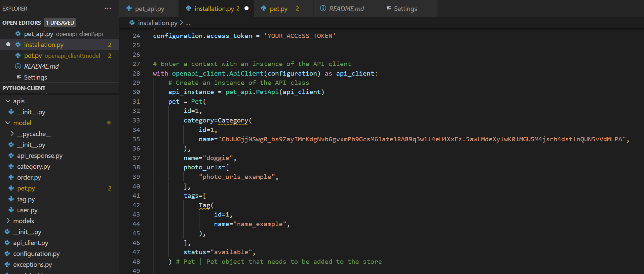
Task: Click Settings tab lines icon
Action: pyautogui.click(x=389, y=8)
